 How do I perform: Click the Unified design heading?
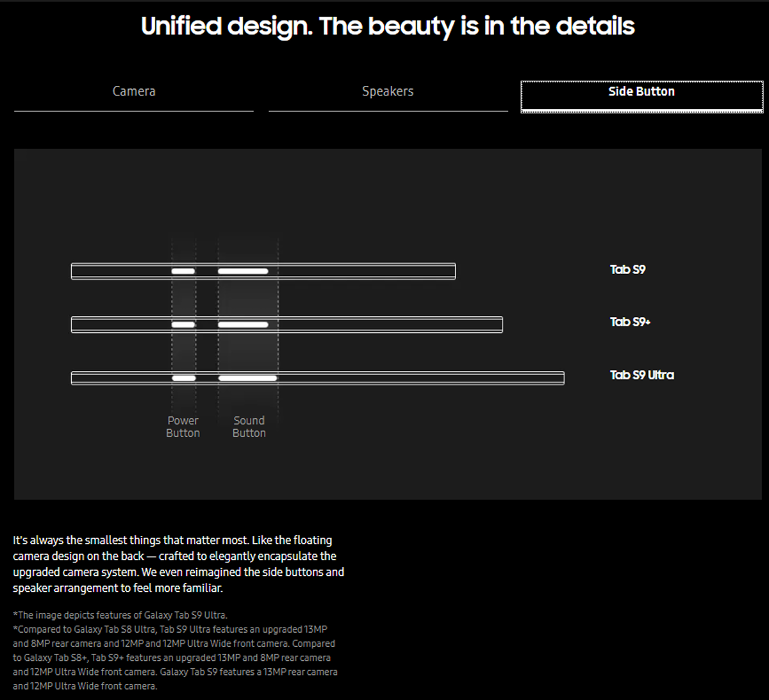(x=388, y=26)
